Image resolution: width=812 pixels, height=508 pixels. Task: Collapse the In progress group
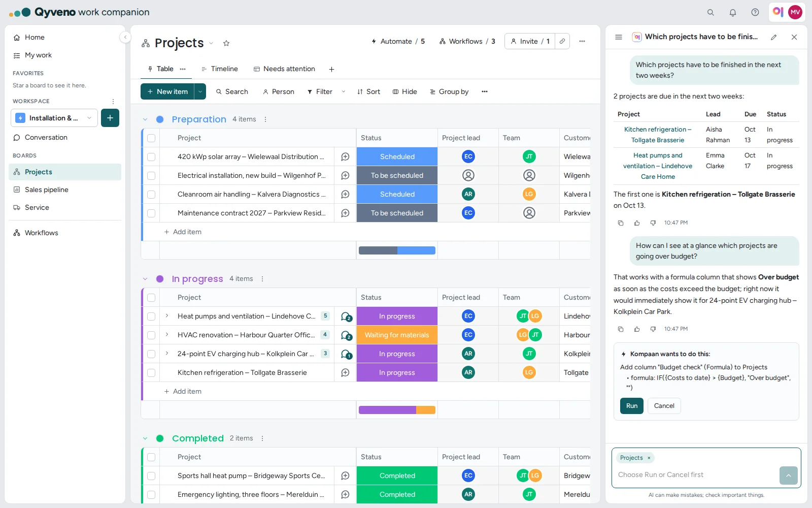pyautogui.click(x=145, y=279)
